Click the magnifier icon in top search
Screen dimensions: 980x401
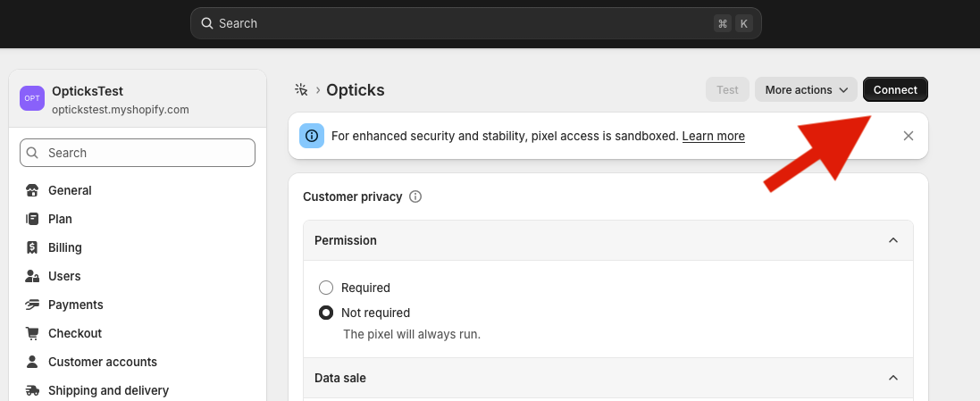coord(207,23)
